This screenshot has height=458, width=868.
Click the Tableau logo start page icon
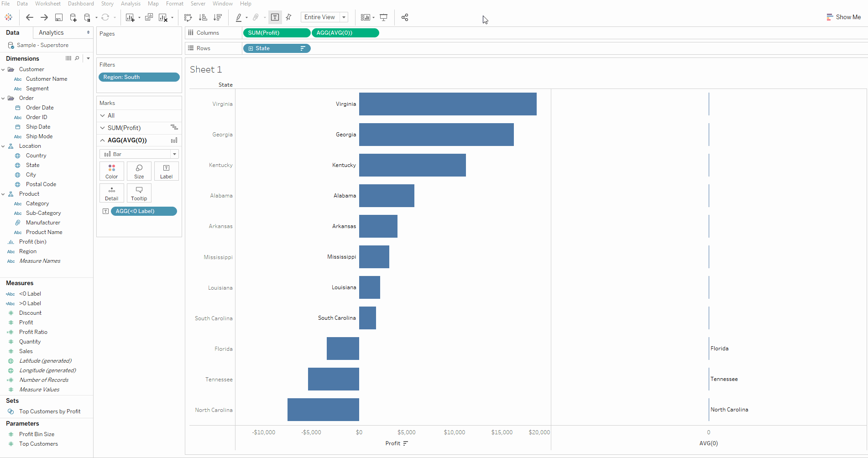[x=9, y=17]
